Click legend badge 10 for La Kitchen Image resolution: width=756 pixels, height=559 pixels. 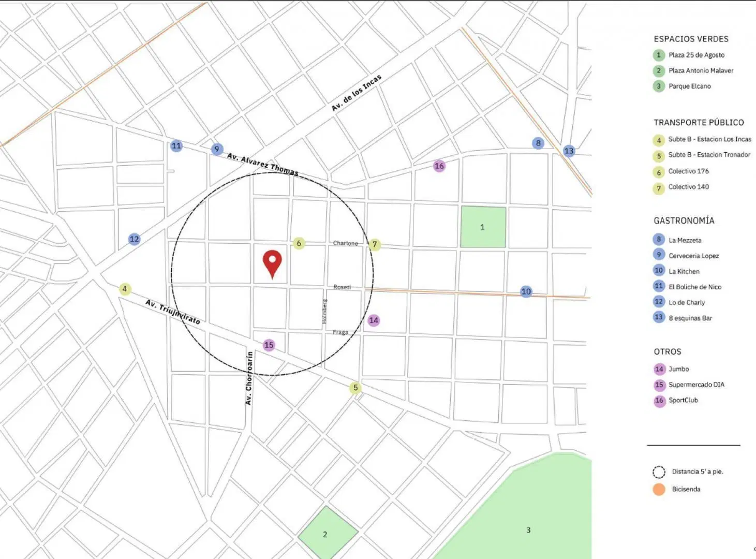[659, 270]
